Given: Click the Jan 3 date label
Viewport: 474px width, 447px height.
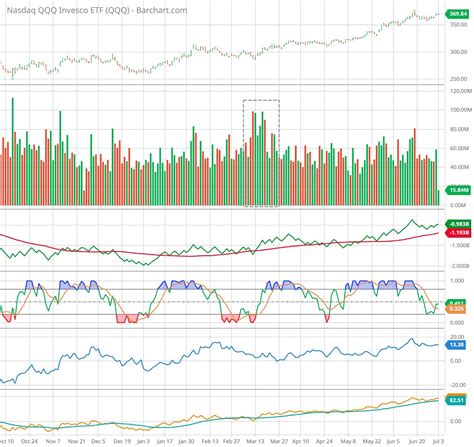Looking at the screenshot, I should pyautogui.click(x=143, y=441).
